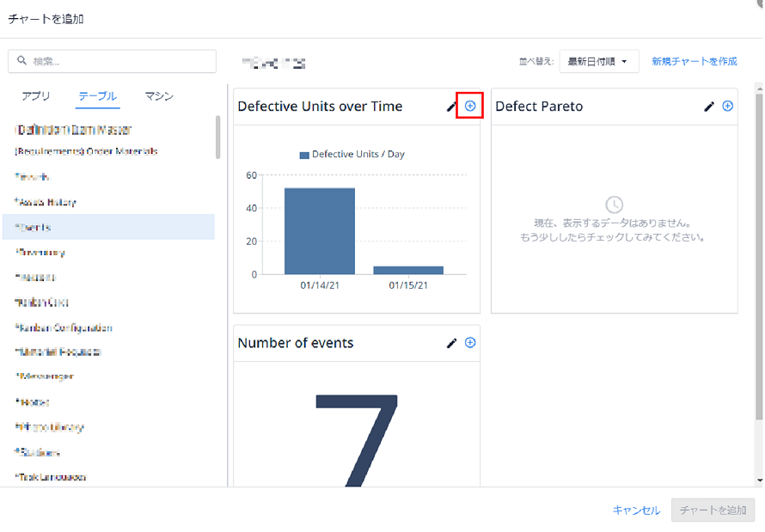Screen dimensions: 765x532
Task: Add the Defect Pareto chart
Action: pyautogui.click(x=727, y=106)
